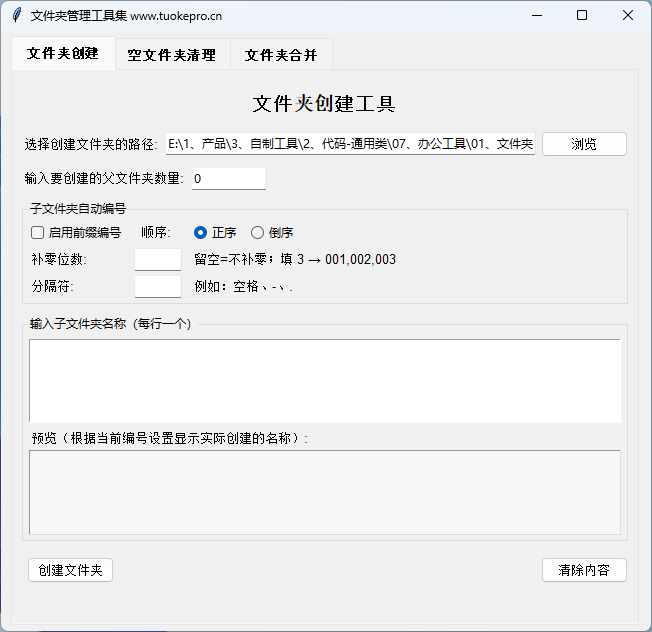
Task: Maximize the application window
Action: pyautogui.click(x=582, y=15)
